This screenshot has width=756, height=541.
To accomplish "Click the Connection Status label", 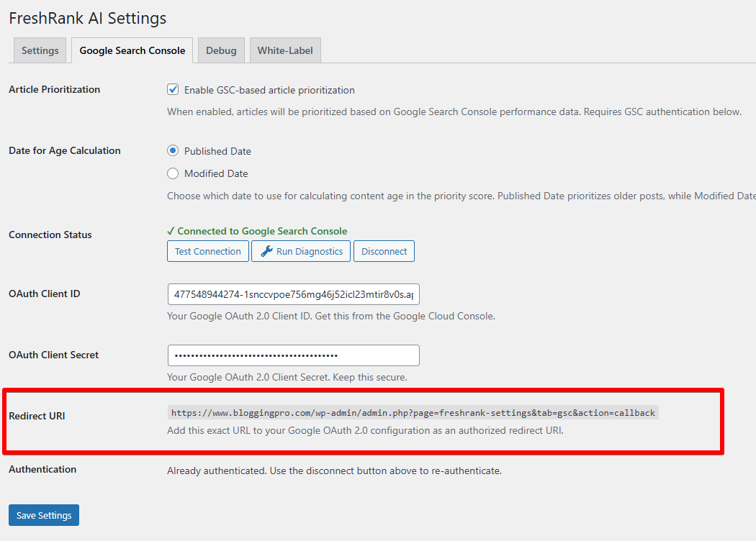I will tap(50, 235).
